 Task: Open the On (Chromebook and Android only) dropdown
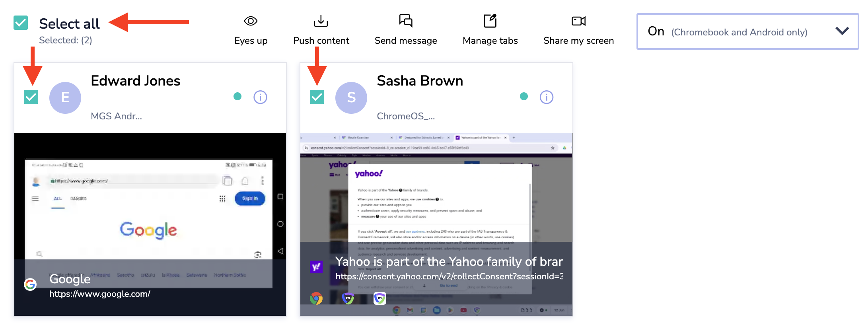(x=740, y=32)
